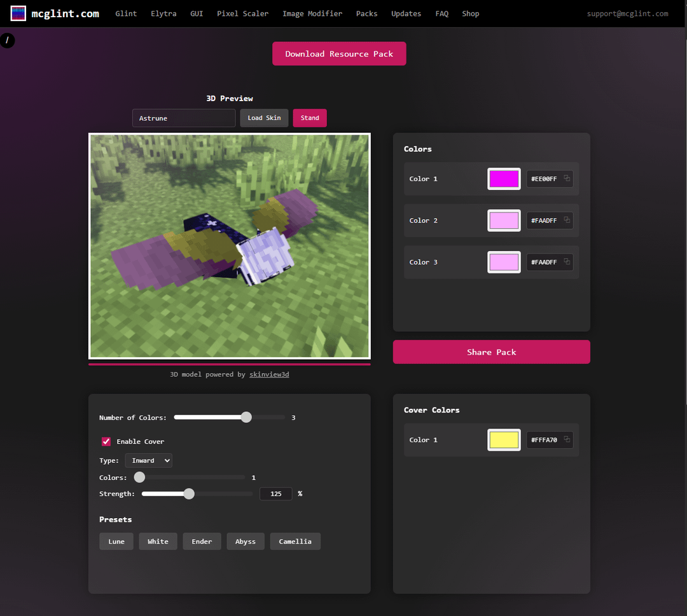Click the Number of Colors slider handle
The height and width of the screenshot is (616, 687).
(246, 418)
